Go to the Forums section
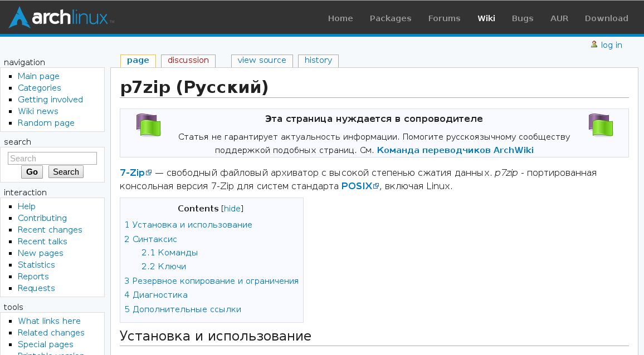 pos(444,18)
